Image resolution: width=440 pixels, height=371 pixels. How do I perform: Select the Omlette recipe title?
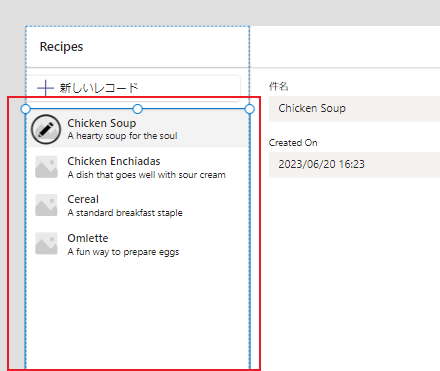pos(88,238)
